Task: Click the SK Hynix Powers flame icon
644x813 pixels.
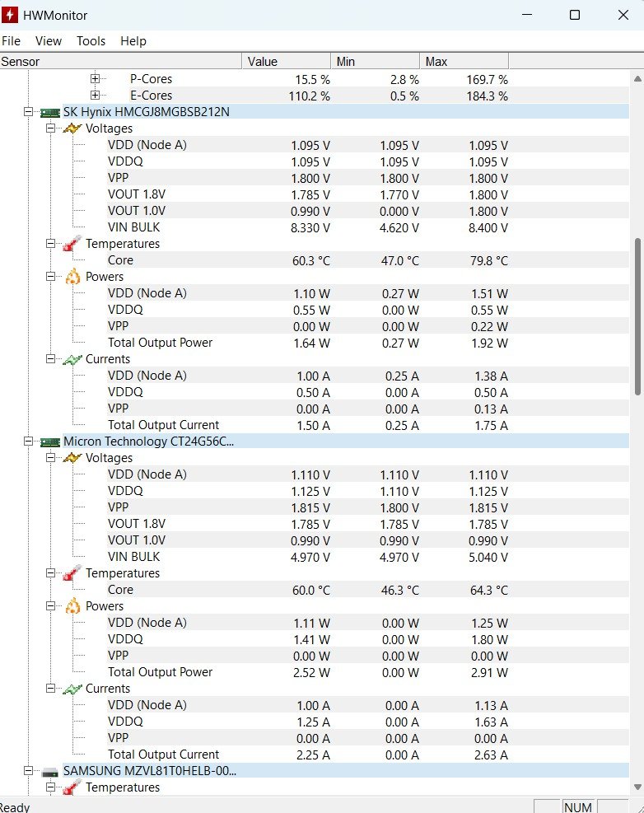Action: coord(72,277)
